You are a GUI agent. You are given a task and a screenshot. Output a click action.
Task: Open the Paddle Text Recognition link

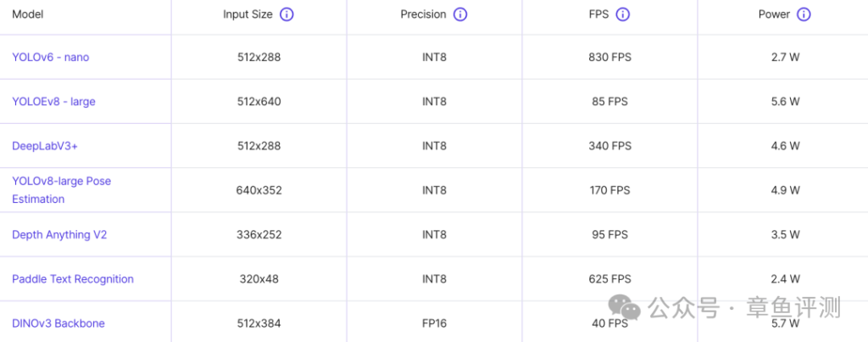tap(73, 279)
